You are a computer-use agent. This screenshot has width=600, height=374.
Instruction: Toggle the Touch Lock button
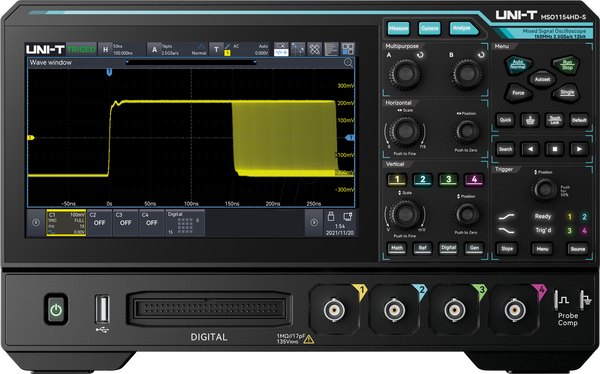(554, 120)
